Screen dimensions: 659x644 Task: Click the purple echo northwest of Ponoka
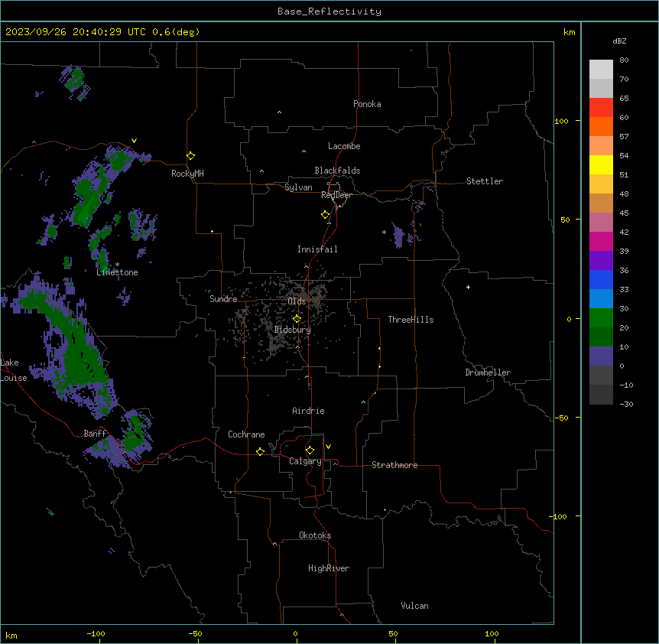point(75,83)
